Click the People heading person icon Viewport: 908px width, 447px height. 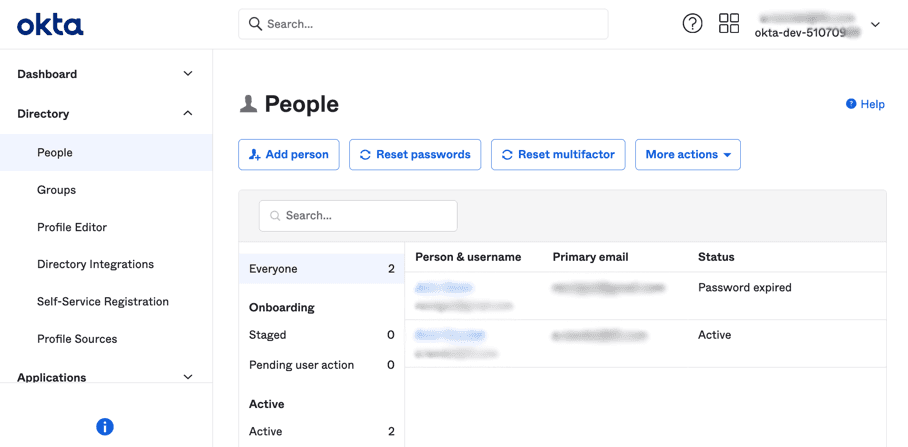[248, 104]
